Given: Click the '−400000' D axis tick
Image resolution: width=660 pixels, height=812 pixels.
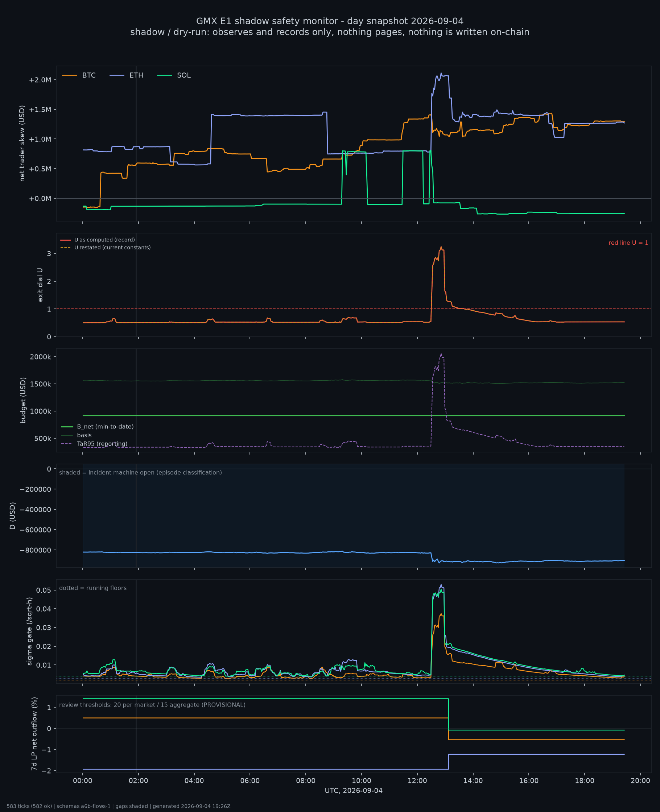Looking at the screenshot, I should (x=36, y=510).
